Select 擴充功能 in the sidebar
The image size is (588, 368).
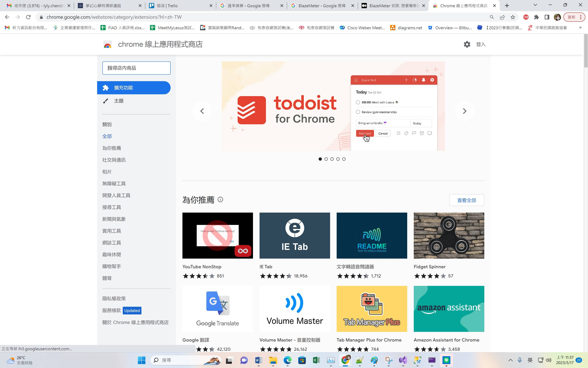pyautogui.click(x=134, y=88)
